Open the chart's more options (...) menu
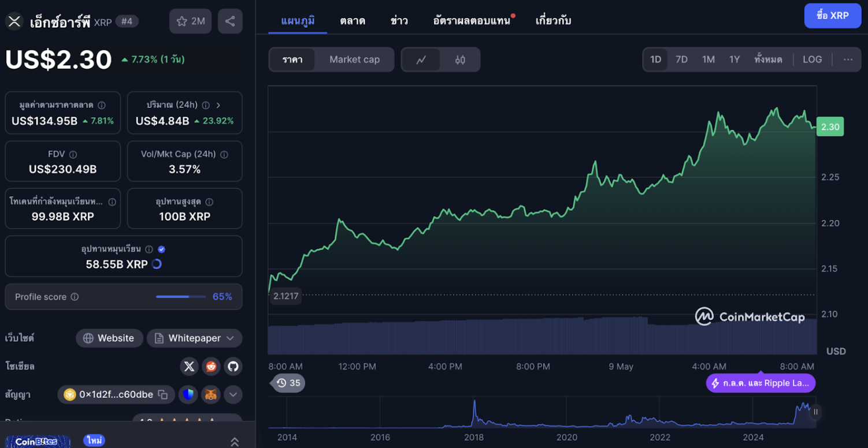 point(848,59)
